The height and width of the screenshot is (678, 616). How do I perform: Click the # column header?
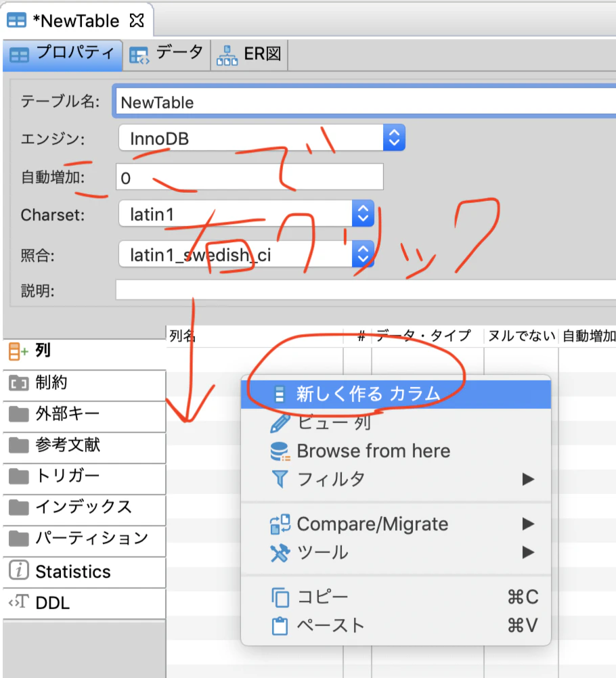pos(357,336)
